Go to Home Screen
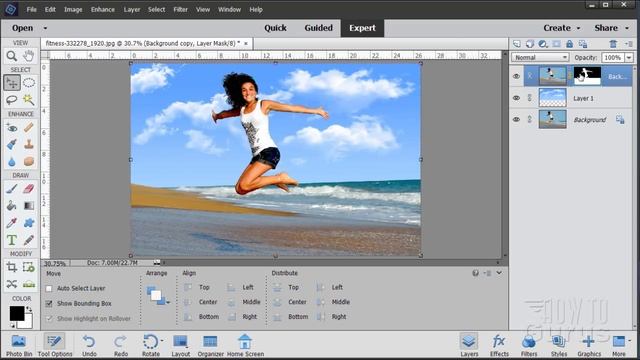 tap(245, 345)
